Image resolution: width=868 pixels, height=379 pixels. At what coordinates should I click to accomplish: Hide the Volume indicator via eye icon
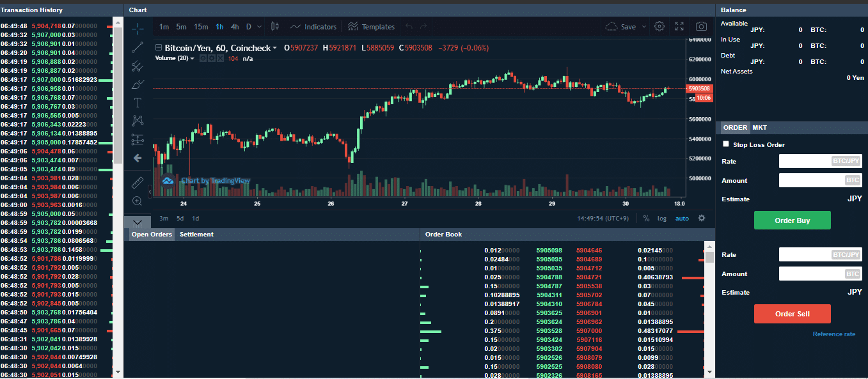[203, 58]
